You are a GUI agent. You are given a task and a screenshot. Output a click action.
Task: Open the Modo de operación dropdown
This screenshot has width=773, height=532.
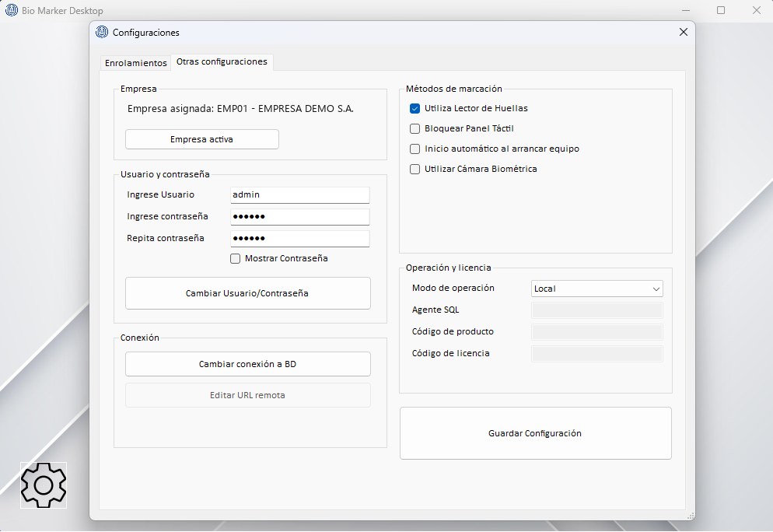coord(596,289)
